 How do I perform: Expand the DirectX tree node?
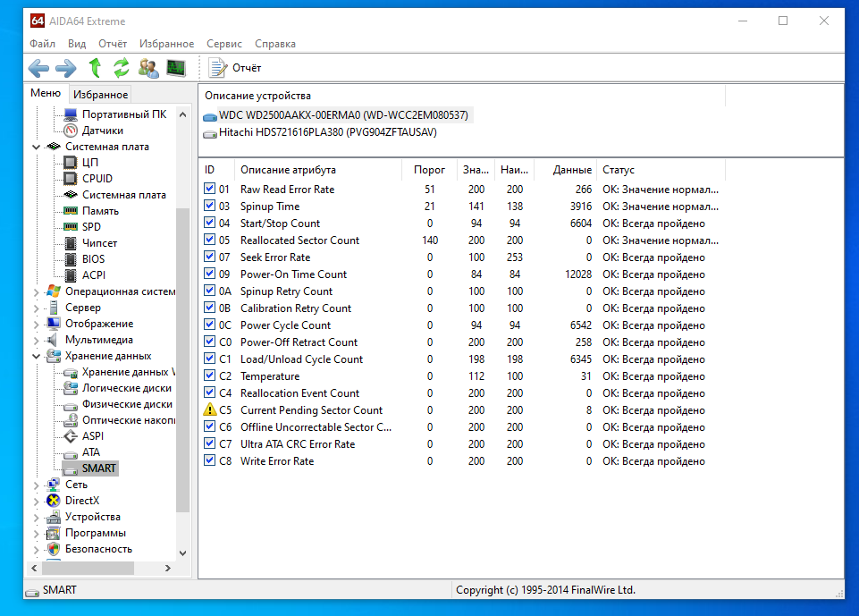[x=37, y=501]
